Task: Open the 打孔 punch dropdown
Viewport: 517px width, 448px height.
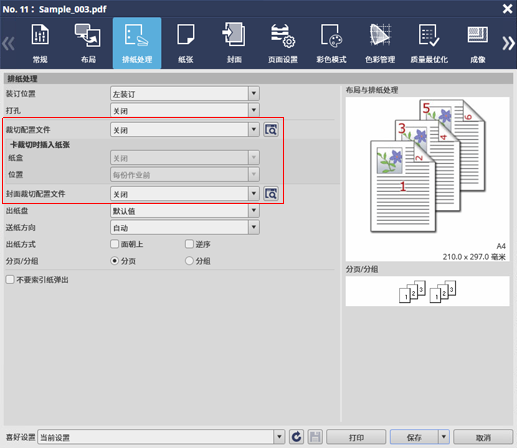Action: point(185,110)
